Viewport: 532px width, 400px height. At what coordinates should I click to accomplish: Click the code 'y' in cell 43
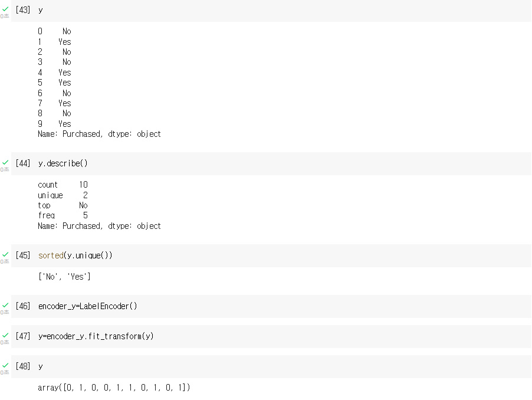coord(40,11)
